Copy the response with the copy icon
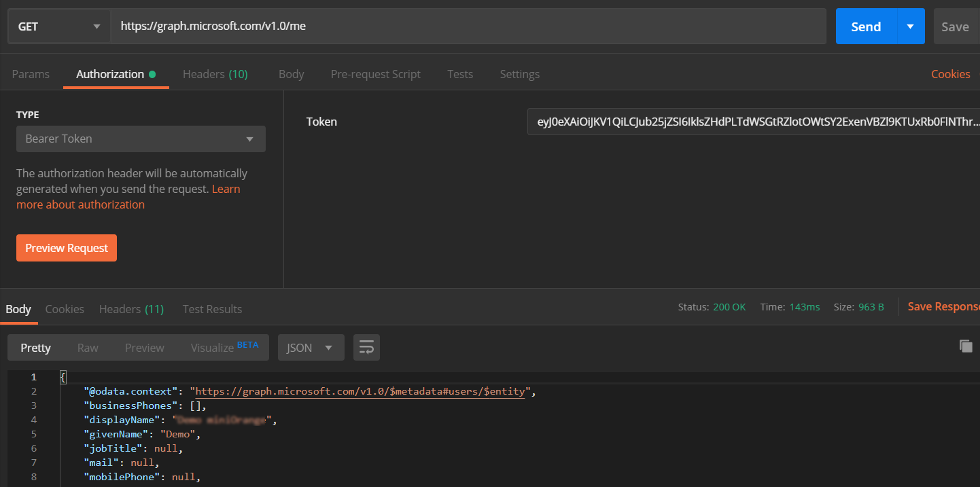Image resolution: width=980 pixels, height=487 pixels. [x=966, y=346]
